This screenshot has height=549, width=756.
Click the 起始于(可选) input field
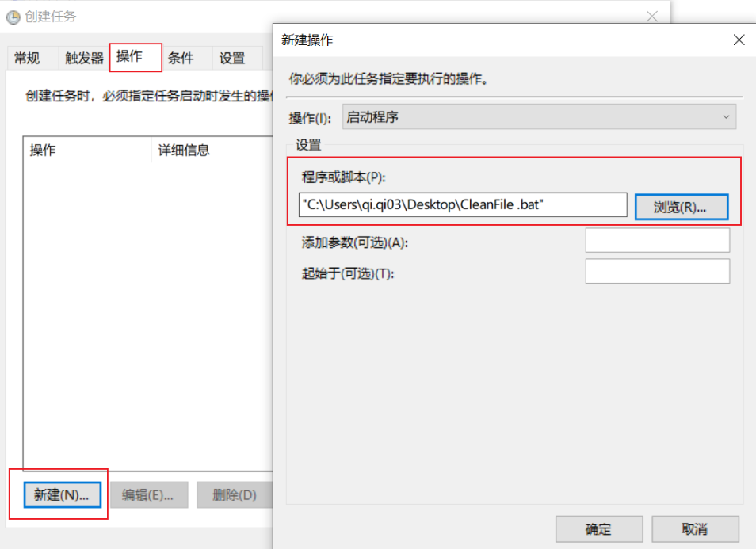[658, 270]
